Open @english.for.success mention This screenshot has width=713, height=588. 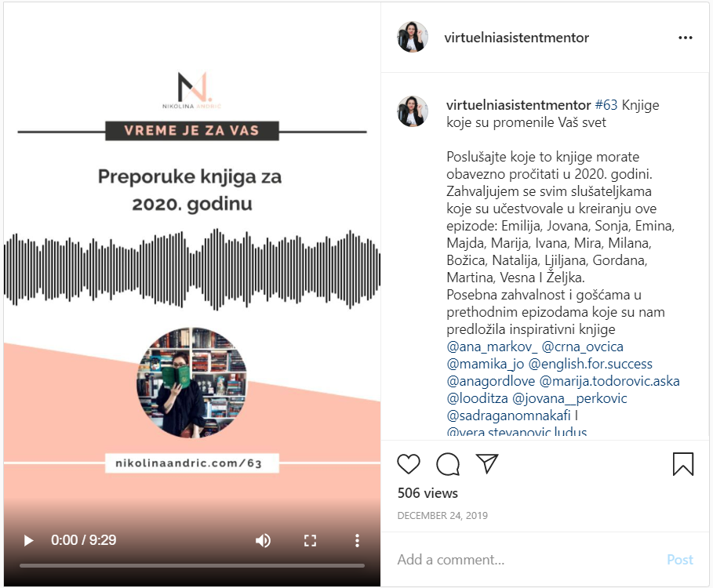pos(590,364)
